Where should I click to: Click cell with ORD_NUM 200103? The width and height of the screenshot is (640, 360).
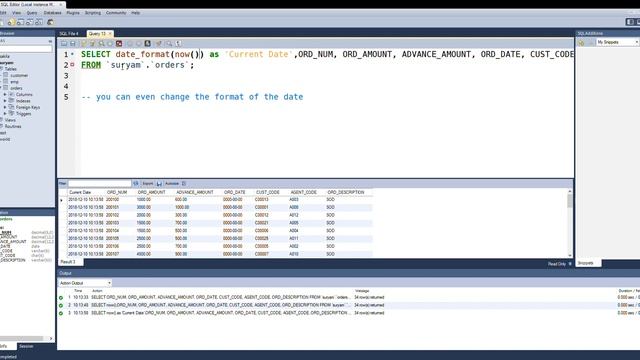click(x=113, y=223)
